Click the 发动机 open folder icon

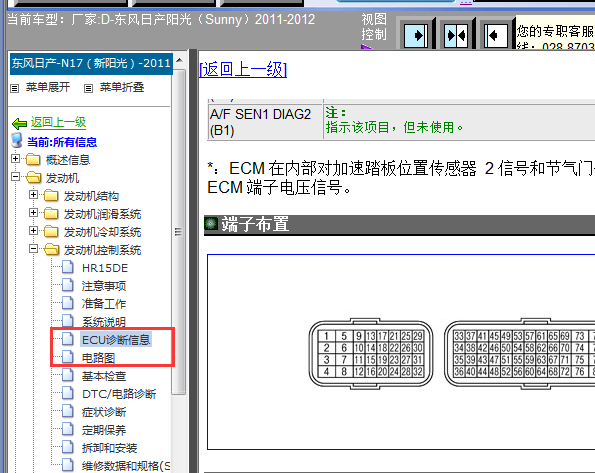[34, 177]
